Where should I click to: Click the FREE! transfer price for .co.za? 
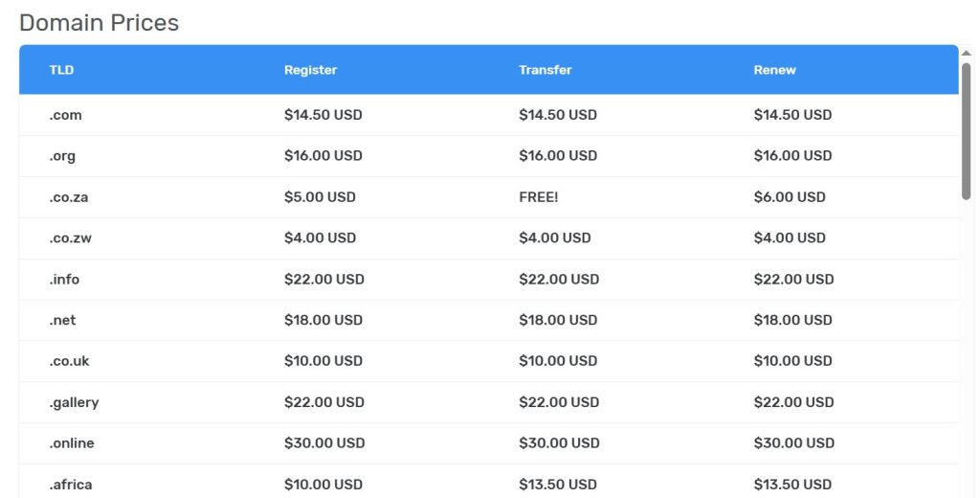tap(538, 197)
